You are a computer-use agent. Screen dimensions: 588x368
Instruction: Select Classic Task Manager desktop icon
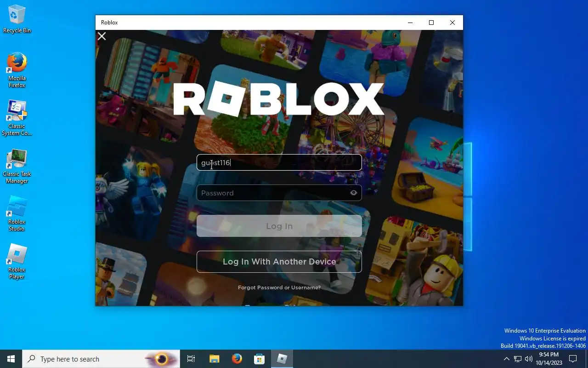coord(17,166)
